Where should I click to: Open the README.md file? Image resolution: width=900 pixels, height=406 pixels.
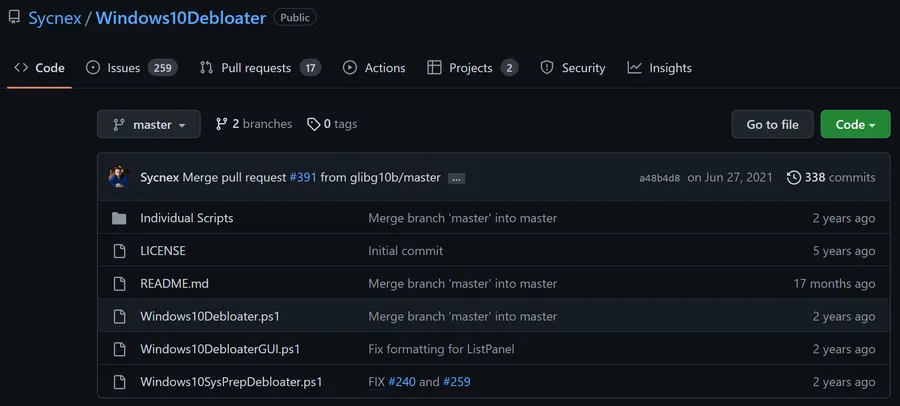click(x=174, y=284)
